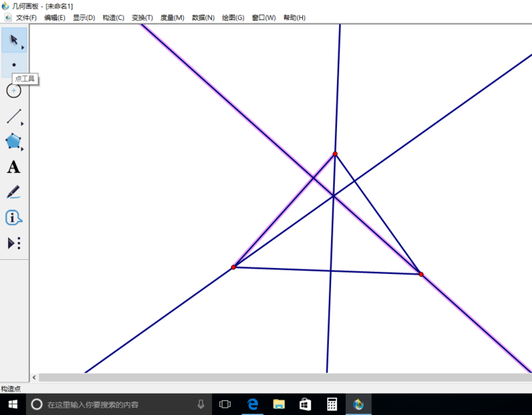Open the 变换(T) menu

pos(142,18)
